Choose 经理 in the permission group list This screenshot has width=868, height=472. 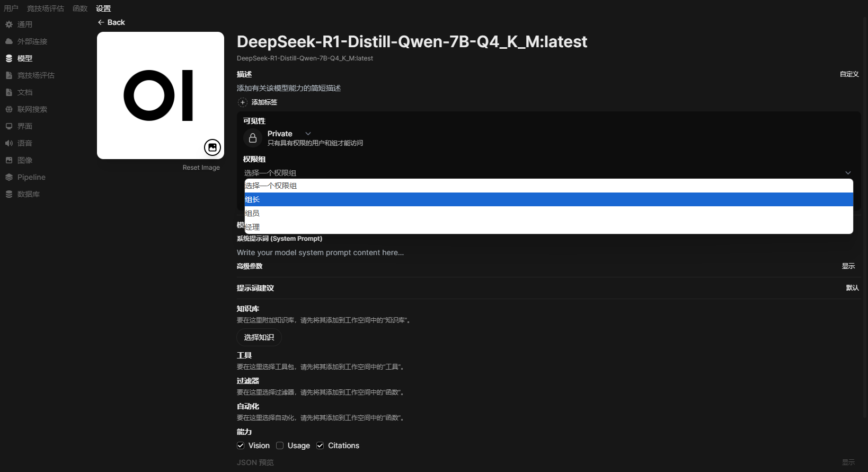(x=549, y=227)
